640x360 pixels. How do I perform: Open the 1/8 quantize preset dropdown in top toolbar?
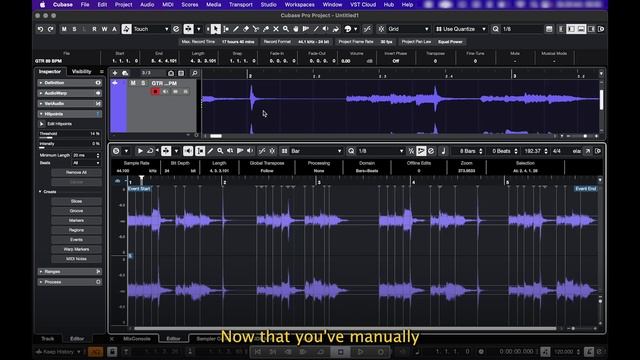click(522, 29)
